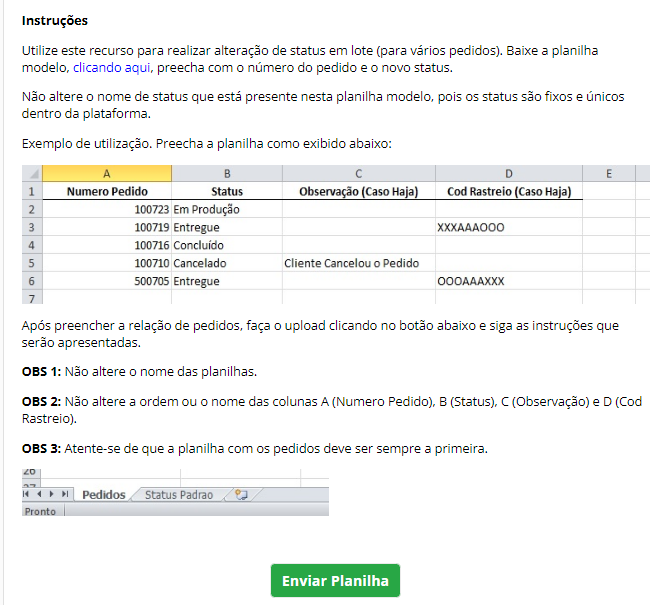The width and height of the screenshot is (662, 605).
Task: Click column E header in example
Action: pyautogui.click(x=609, y=174)
